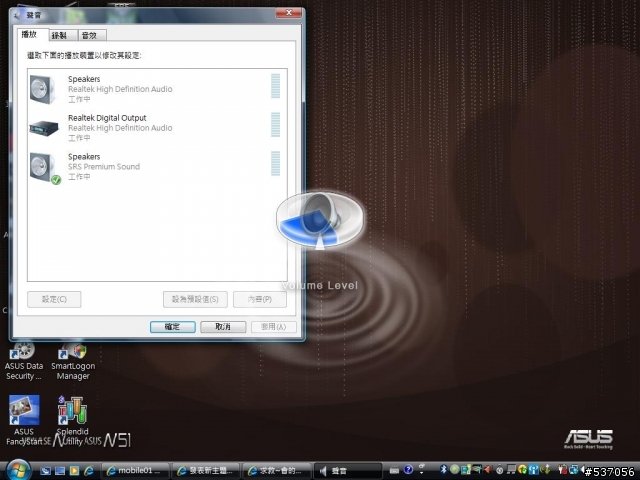The height and width of the screenshot is (480, 640).
Task: Open the Windows Start menu
Action: pyautogui.click(x=17, y=470)
